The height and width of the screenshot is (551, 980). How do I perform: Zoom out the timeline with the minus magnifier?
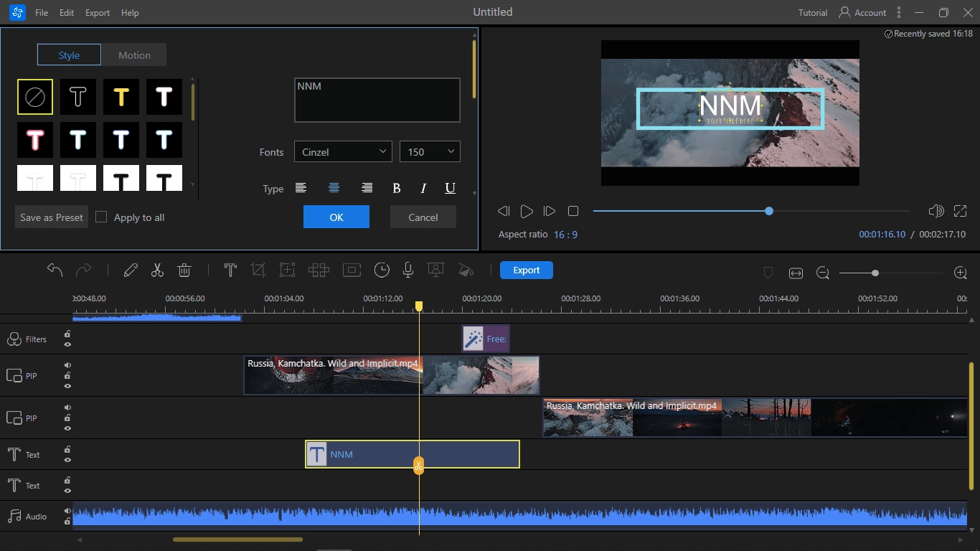tap(823, 273)
